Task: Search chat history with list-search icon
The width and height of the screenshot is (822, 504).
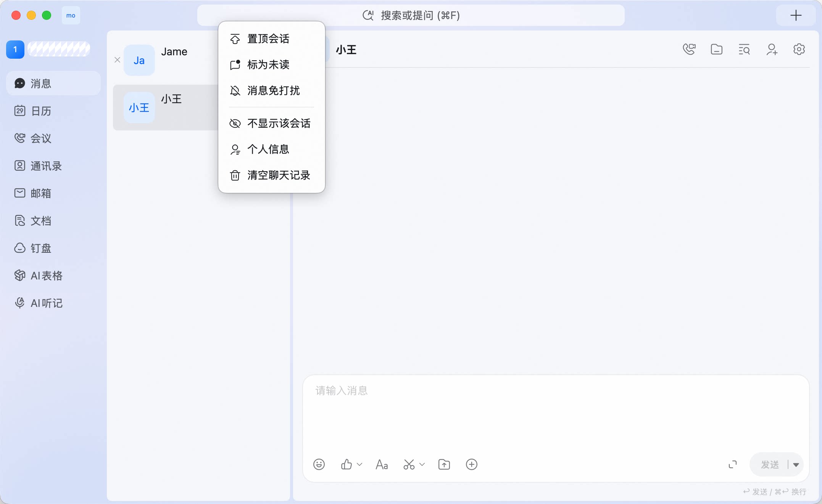Action: [744, 50]
